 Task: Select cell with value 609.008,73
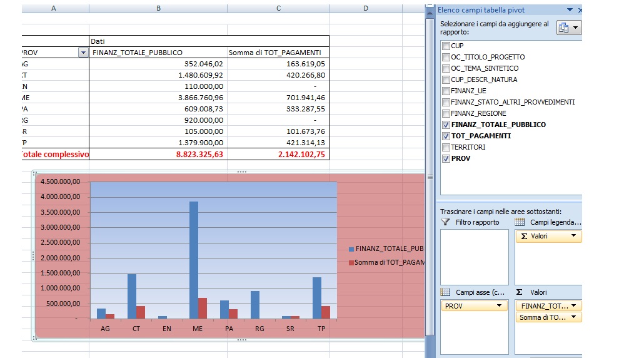tap(158, 109)
